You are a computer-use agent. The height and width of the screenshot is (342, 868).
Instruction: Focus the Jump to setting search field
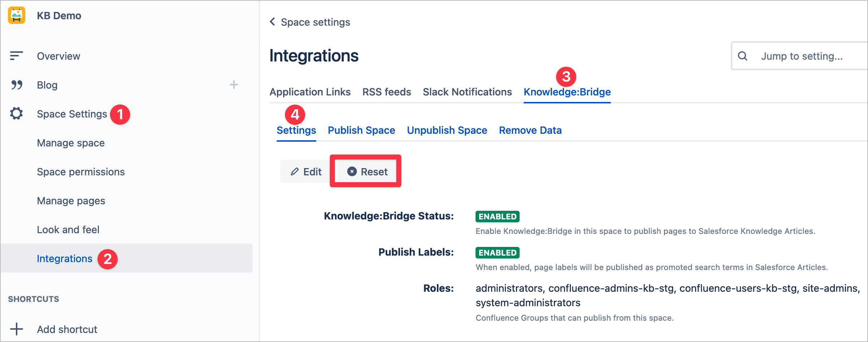pyautogui.click(x=809, y=56)
